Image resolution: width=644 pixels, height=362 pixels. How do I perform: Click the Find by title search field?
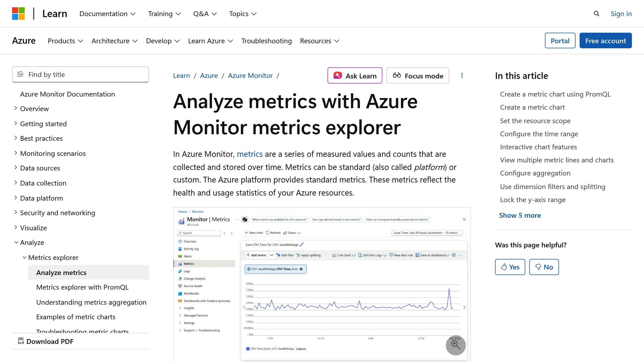80,74
